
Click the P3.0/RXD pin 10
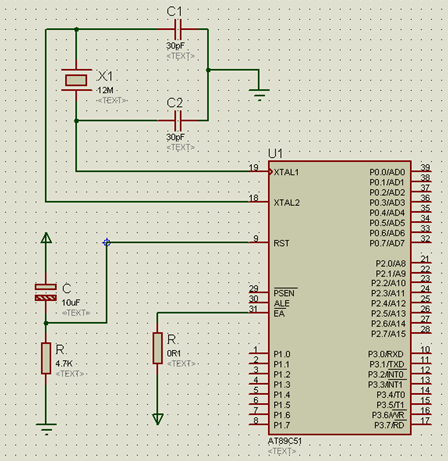421,353
